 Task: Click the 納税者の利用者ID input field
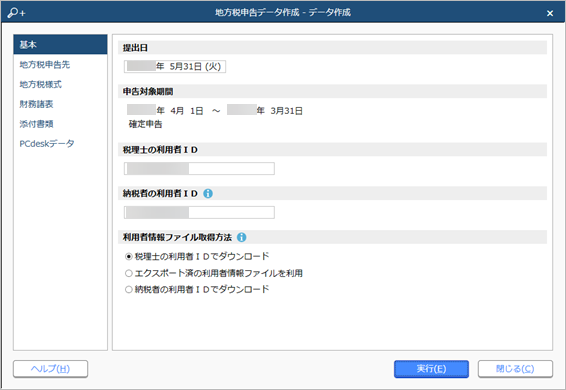(199, 212)
